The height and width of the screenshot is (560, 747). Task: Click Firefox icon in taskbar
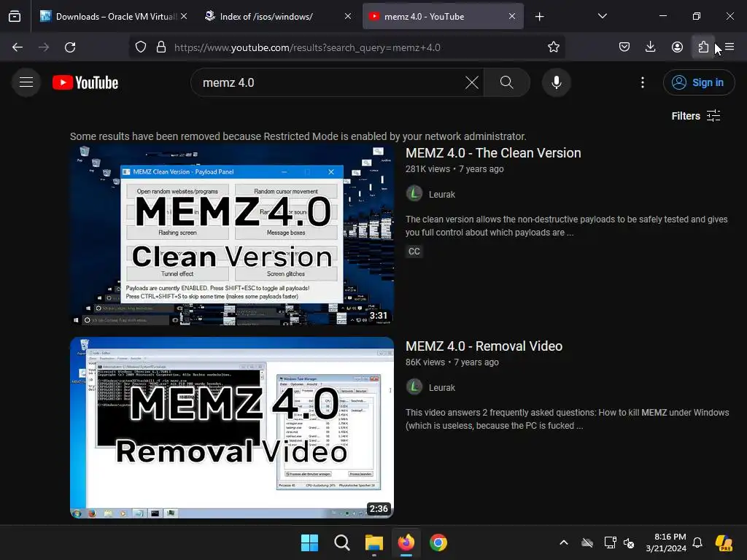click(x=406, y=542)
